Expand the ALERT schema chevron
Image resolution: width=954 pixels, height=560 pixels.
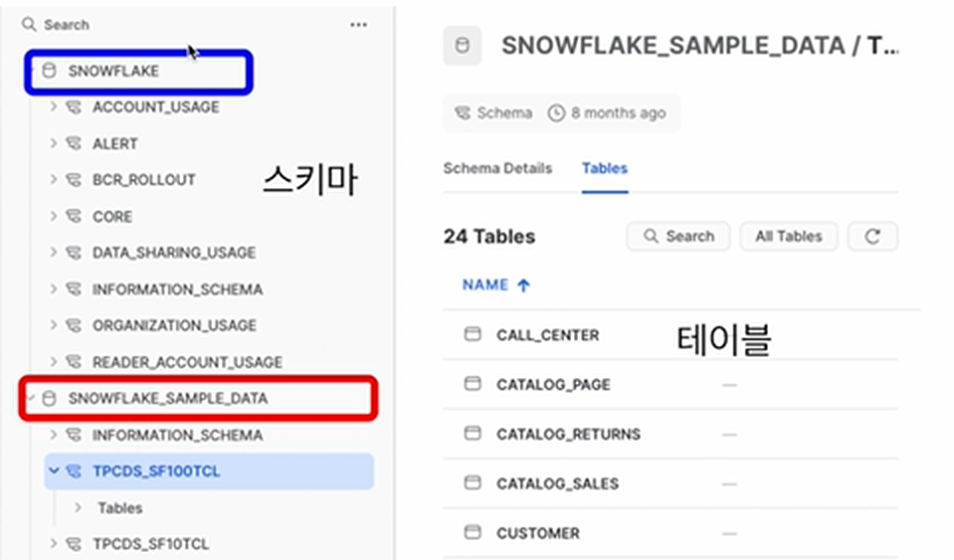pyautogui.click(x=54, y=143)
